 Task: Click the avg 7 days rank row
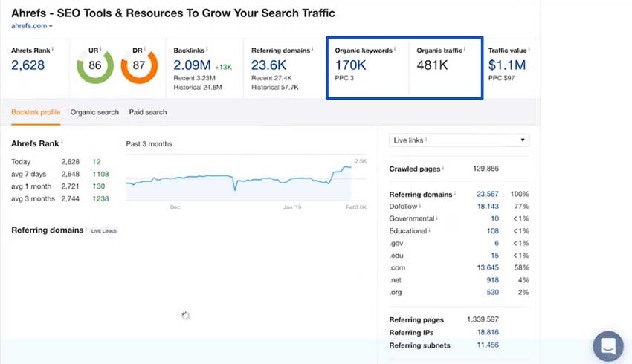click(60, 174)
